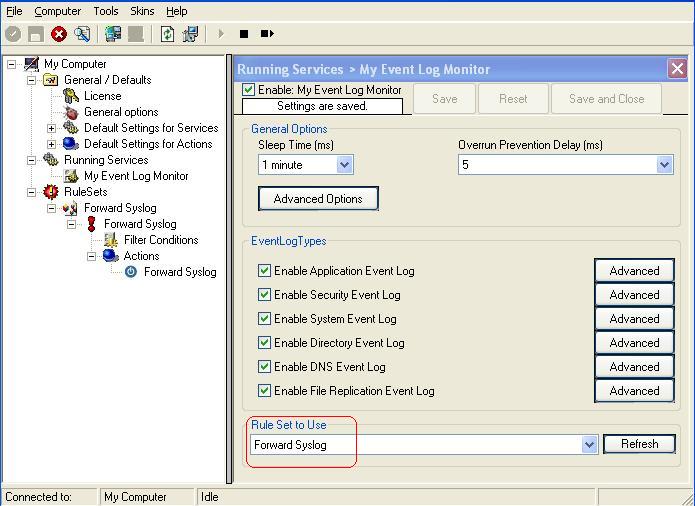Toggle Enable System Event Log checkbox

click(x=264, y=319)
